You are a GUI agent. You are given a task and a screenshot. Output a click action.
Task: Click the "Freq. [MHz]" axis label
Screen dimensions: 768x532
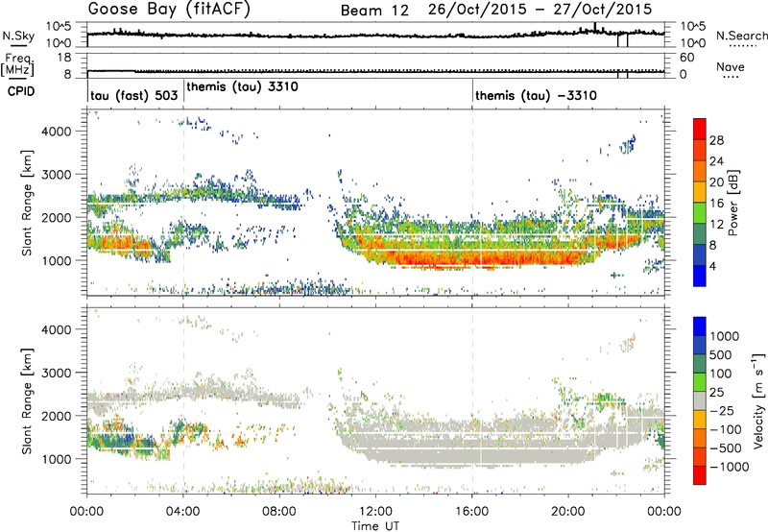(x=17, y=64)
